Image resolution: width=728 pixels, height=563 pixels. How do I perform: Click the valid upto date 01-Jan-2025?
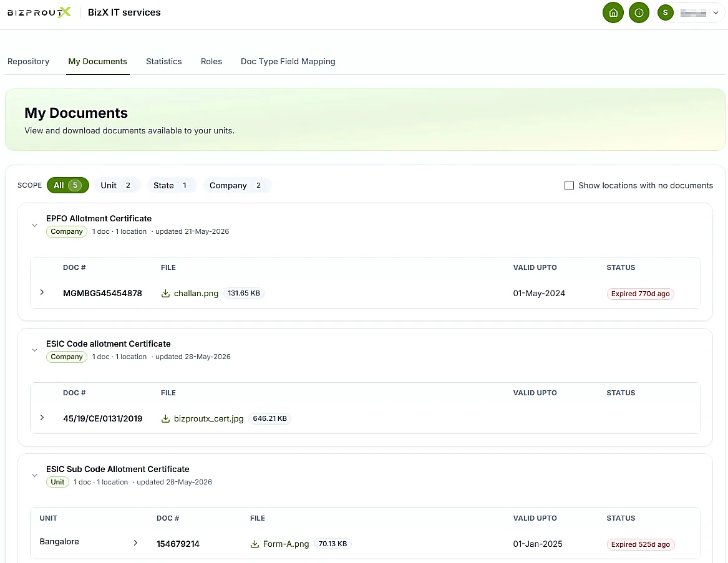click(x=538, y=544)
